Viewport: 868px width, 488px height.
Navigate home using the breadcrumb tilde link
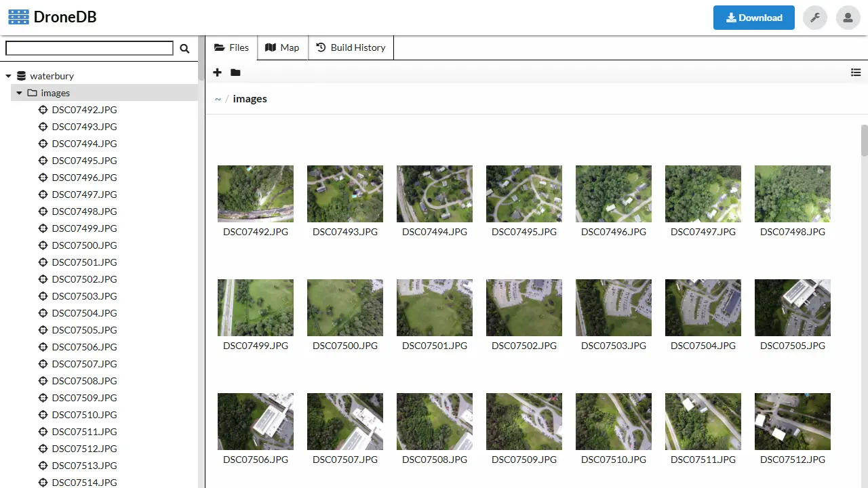point(218,98)
